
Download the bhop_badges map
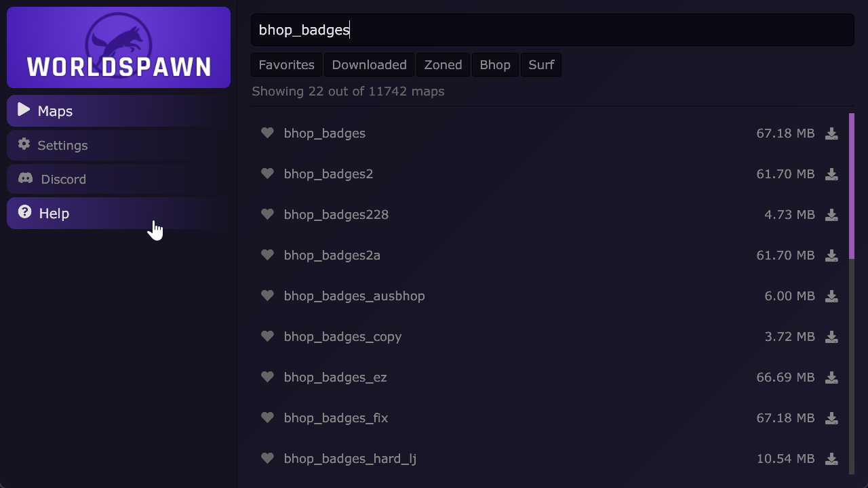point(831,134)
